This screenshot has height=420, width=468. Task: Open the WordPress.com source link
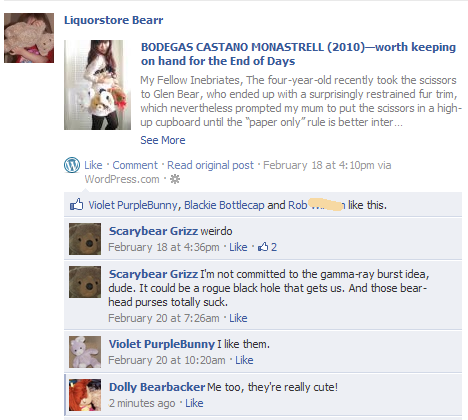[122, 179]
